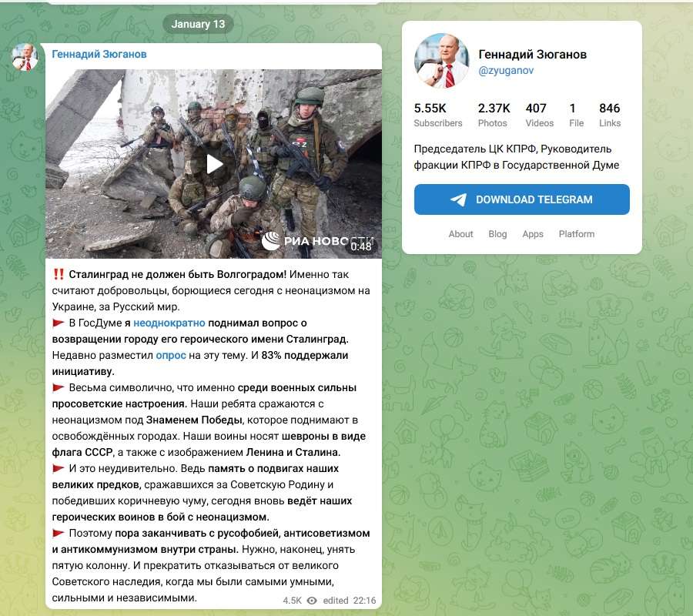Viewport: 693px width, 616px height.
Task: Click the eye views icon
Action: click(x=312, y=601)
